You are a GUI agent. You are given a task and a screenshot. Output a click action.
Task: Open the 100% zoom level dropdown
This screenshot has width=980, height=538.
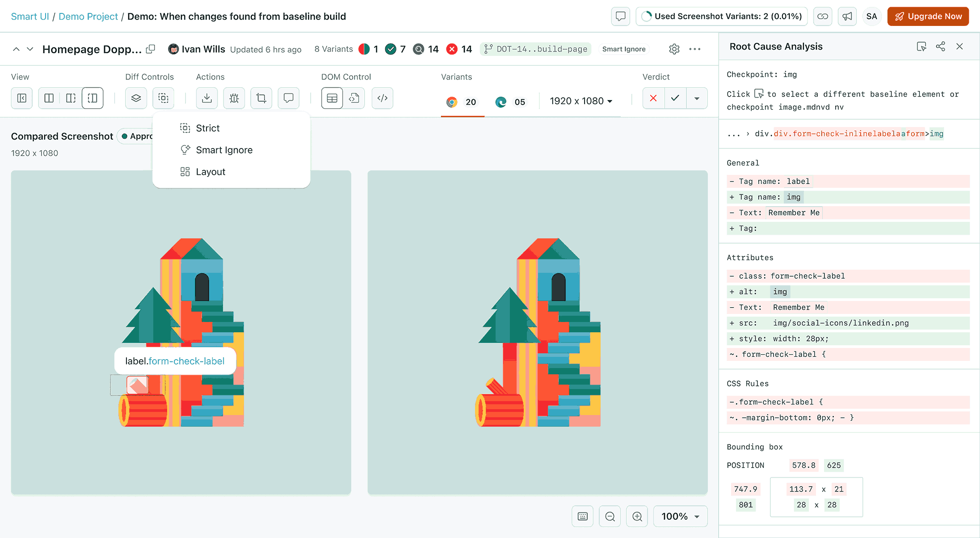[x=680, y=517]
